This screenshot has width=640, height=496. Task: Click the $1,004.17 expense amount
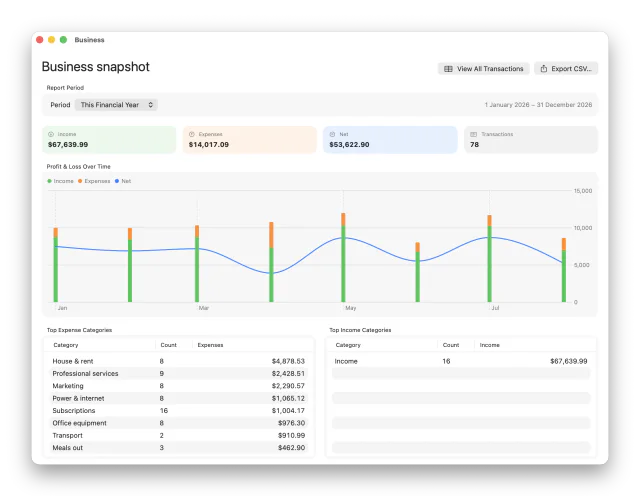click(x=288, y=411)
